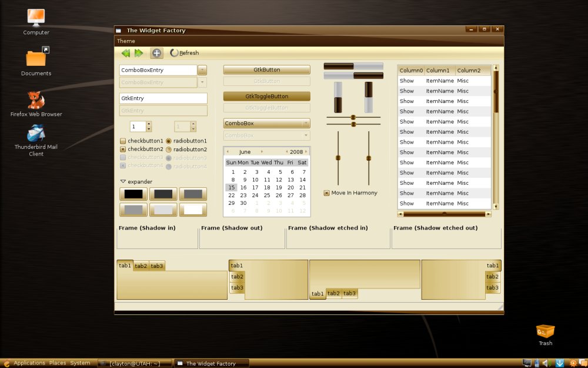Click the volume speaker icon in the tray

[546, 363]
